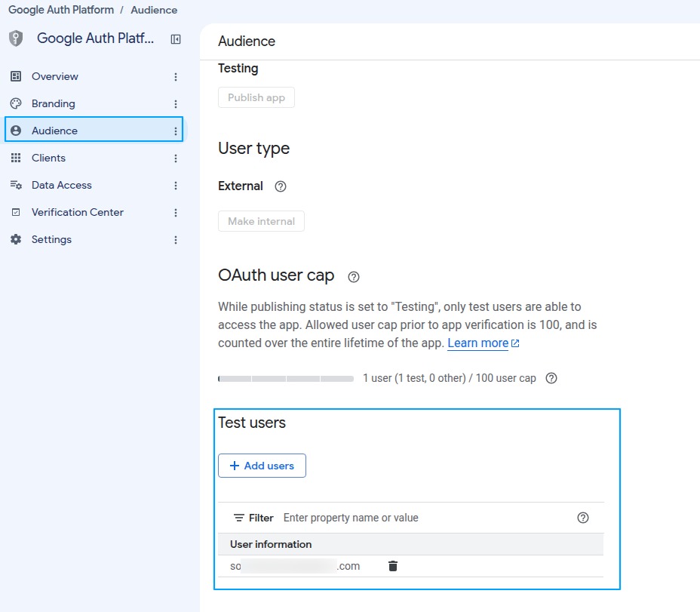Click the Publish app button
700x612 pixels.
[x=256, y=97]
